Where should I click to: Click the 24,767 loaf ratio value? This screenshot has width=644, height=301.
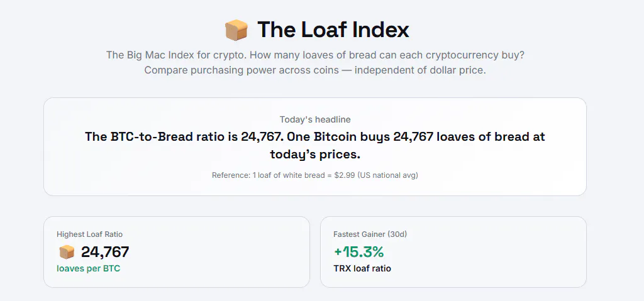click(105, 252)
